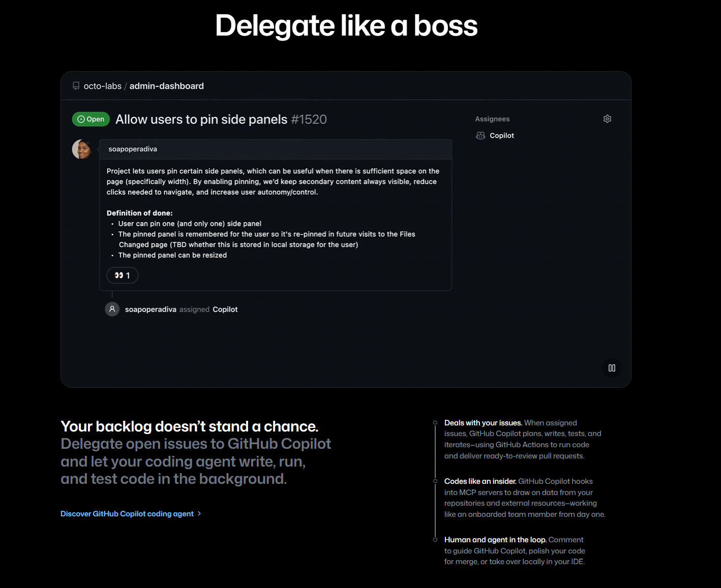This screenshot has height=588, width=721.
Task: Follow the Discover GitHub Copilot coding agent link
Action: [127, 514]
